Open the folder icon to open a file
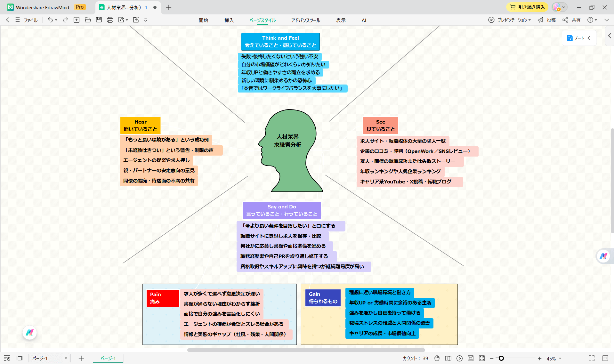The height and width of the screenshot is (364, 614). click(x=88, y=20)
